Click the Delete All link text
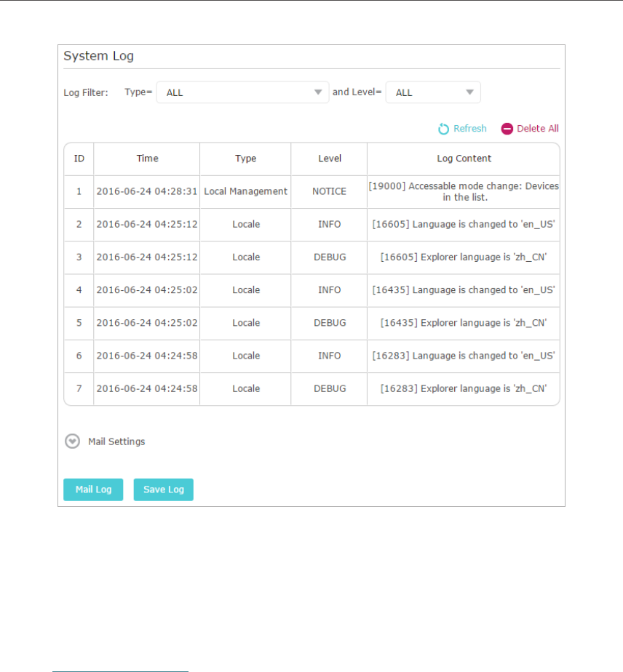This screenshot has width=623, height=672. tap(538, 129)
